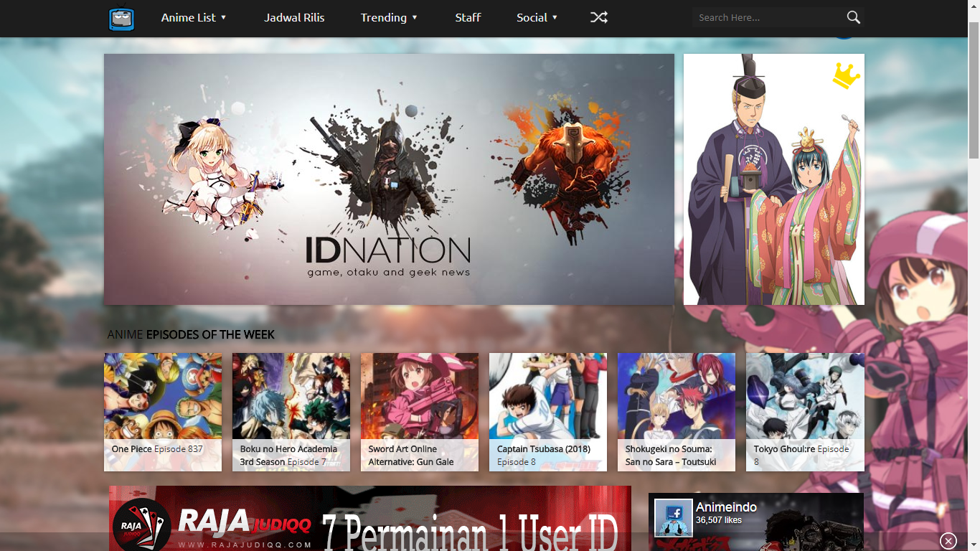980x551 pixels.
Task: Click the shuffle random anime icon
Action: tap(598, 17)
